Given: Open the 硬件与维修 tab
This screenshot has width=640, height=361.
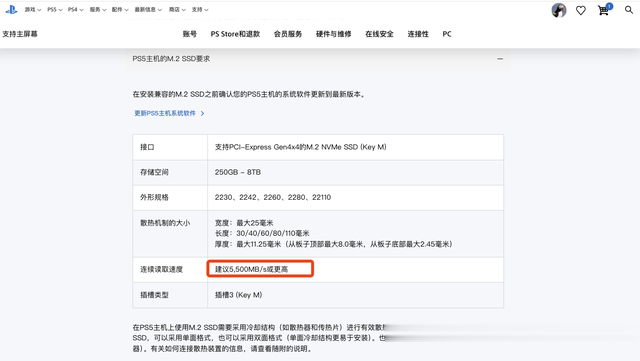Looking at the screenshot, I should 333,34.
